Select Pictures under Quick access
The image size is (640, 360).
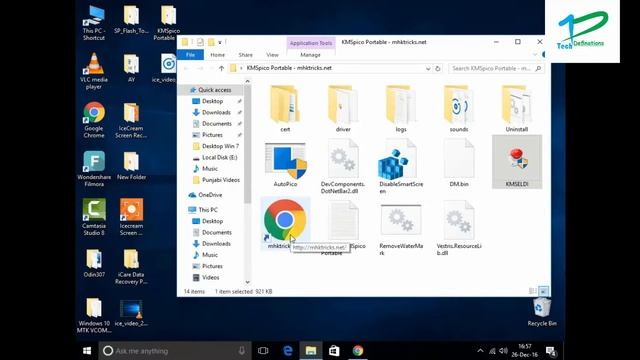tap(212, 135)
